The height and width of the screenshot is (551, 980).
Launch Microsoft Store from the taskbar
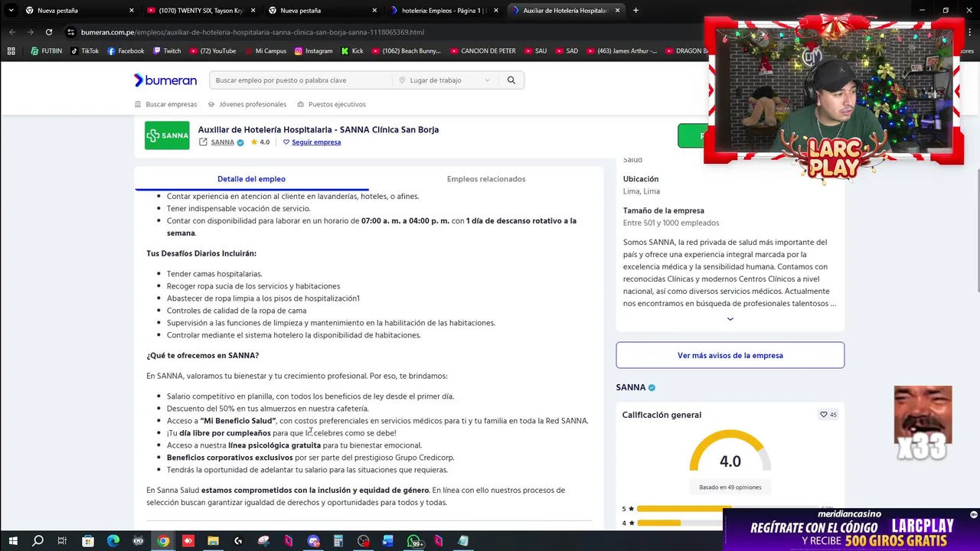click(88, 541)
